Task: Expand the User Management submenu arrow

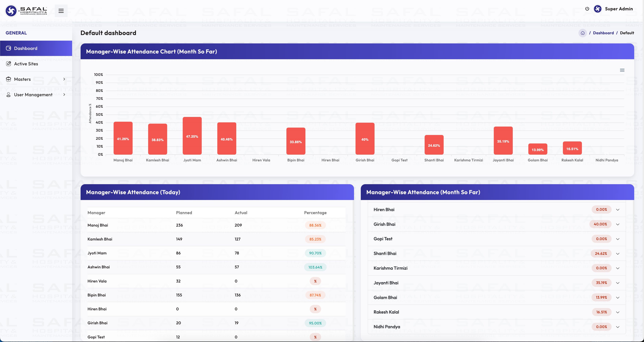Action: pyautogui.click(x=64, y=95)
